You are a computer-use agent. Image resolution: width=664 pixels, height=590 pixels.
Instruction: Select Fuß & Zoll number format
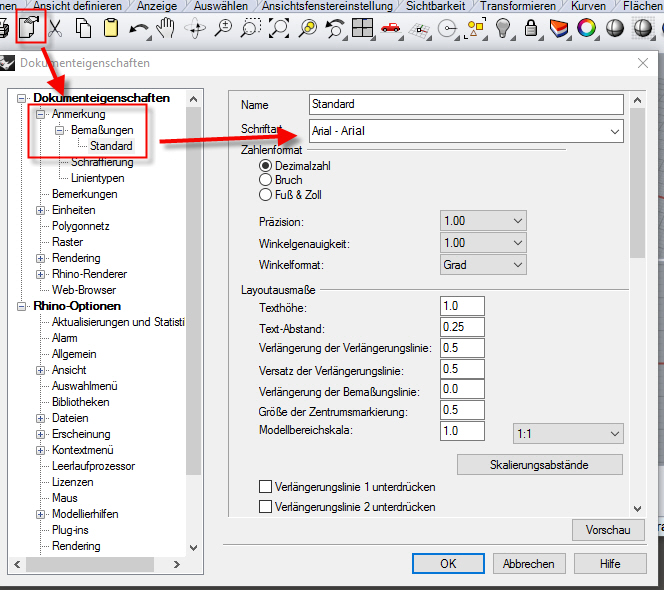(266, 195)
